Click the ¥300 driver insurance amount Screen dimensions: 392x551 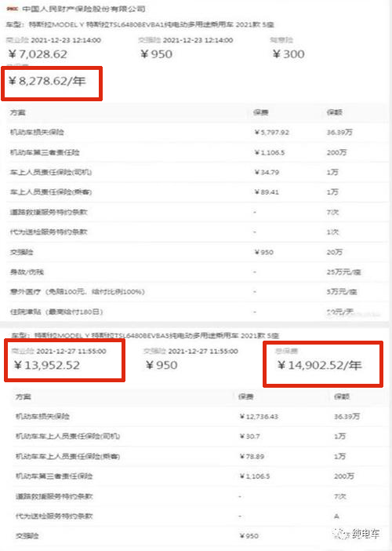[x=289, y=53]
